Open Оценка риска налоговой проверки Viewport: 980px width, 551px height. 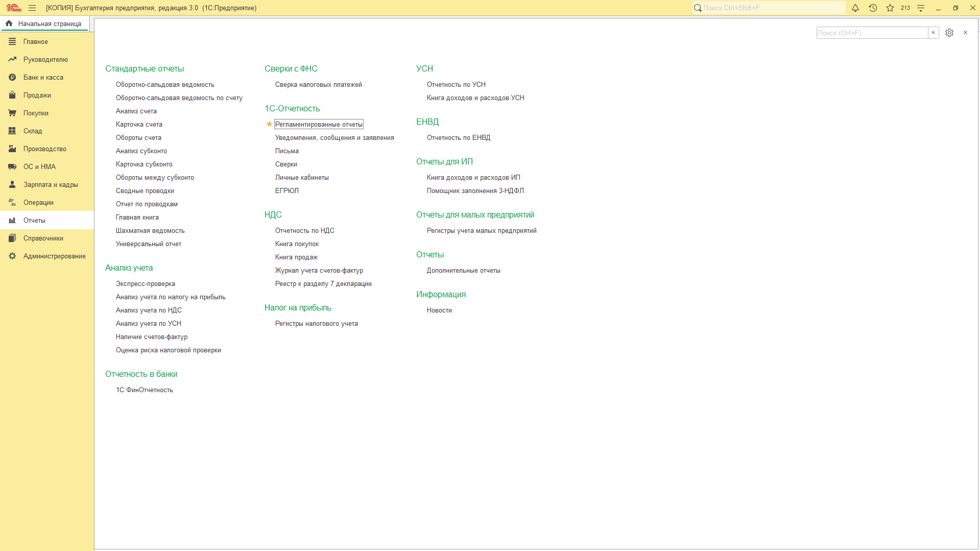pyautogui.click(x=169, y=350)
